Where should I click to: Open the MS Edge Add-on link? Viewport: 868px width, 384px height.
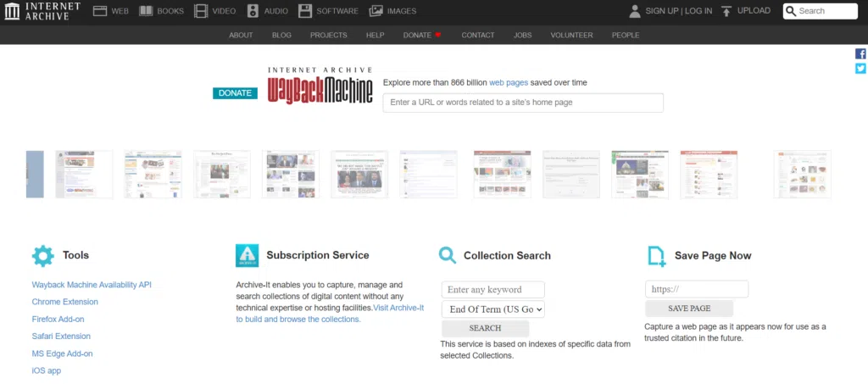coord(62,353)
